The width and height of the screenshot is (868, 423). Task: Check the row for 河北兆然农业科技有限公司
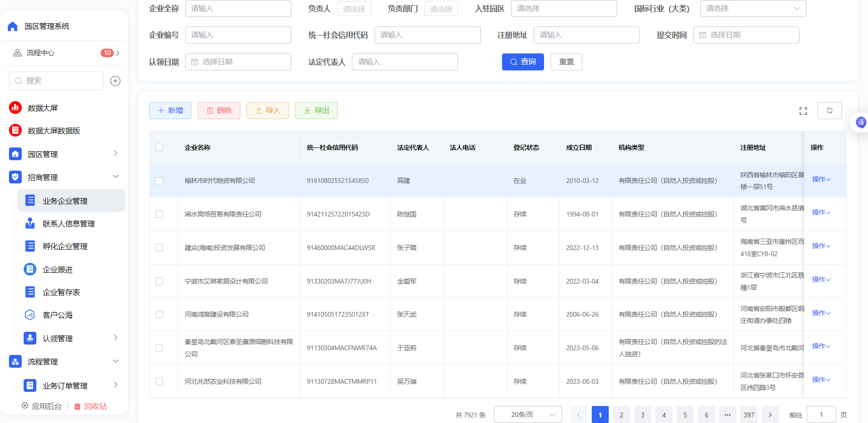159,381
